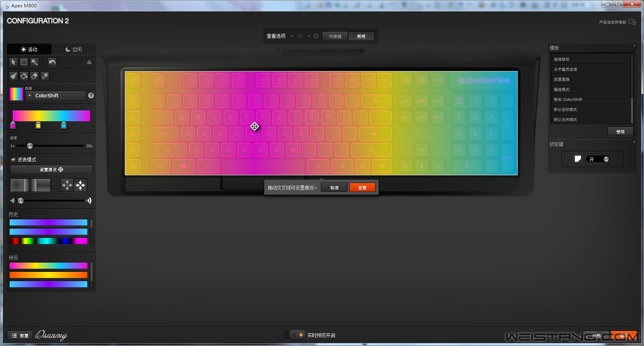Toggle the 波浪模式 wave mode checkbox
Viewport: 644px width, 346px height.
(x=13, y=159)
